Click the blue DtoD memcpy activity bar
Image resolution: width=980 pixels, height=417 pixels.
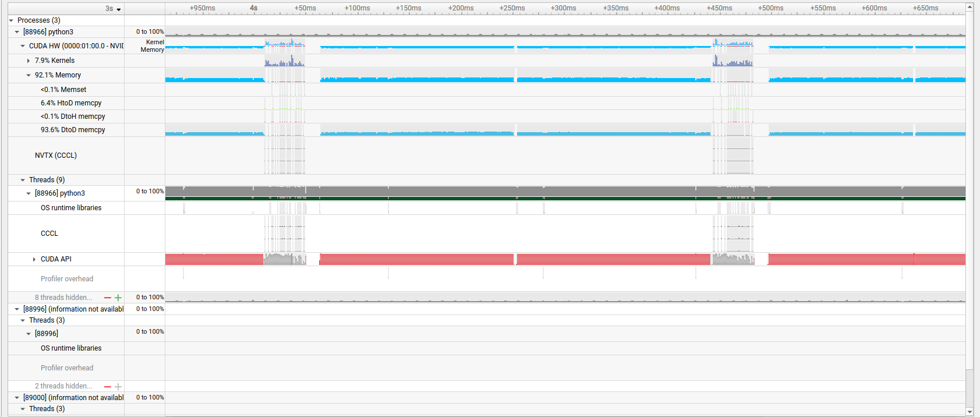point(416,134)
